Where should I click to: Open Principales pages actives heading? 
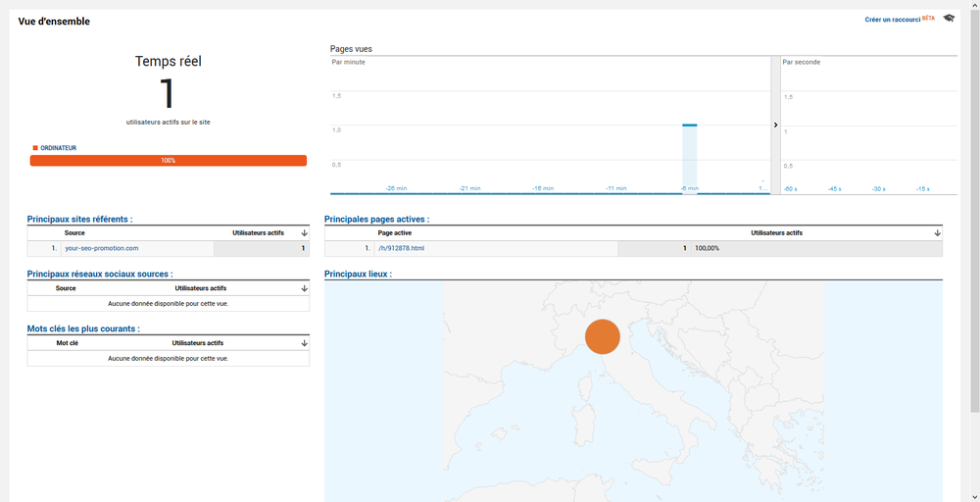click(x=377, y=220)
